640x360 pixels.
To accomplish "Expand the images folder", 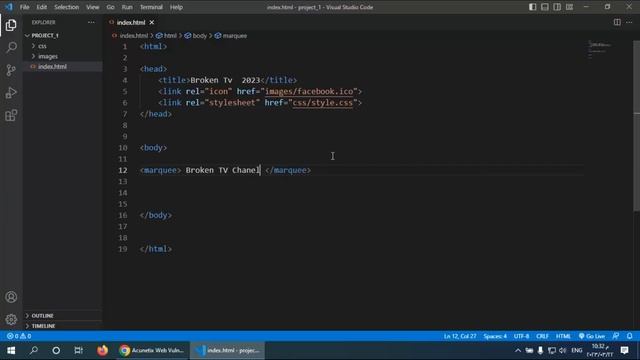I will coord(48,56).
